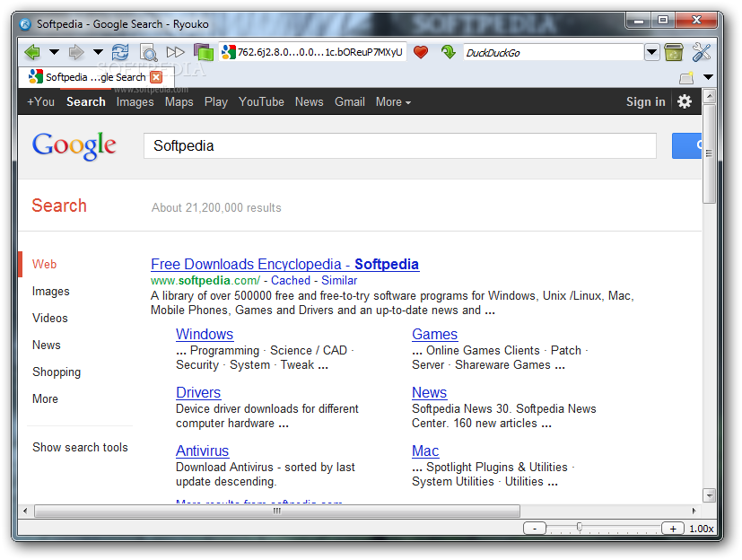742x560 pixels.
Task: Select News in the left sidebar
Action: pyautogui.click(x=47, y=346)
